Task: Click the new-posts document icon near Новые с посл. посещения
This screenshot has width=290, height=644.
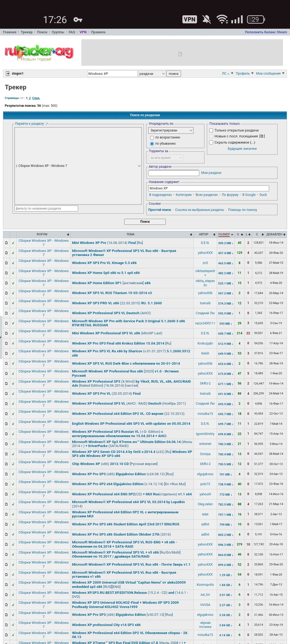Action: pos(262,136)
